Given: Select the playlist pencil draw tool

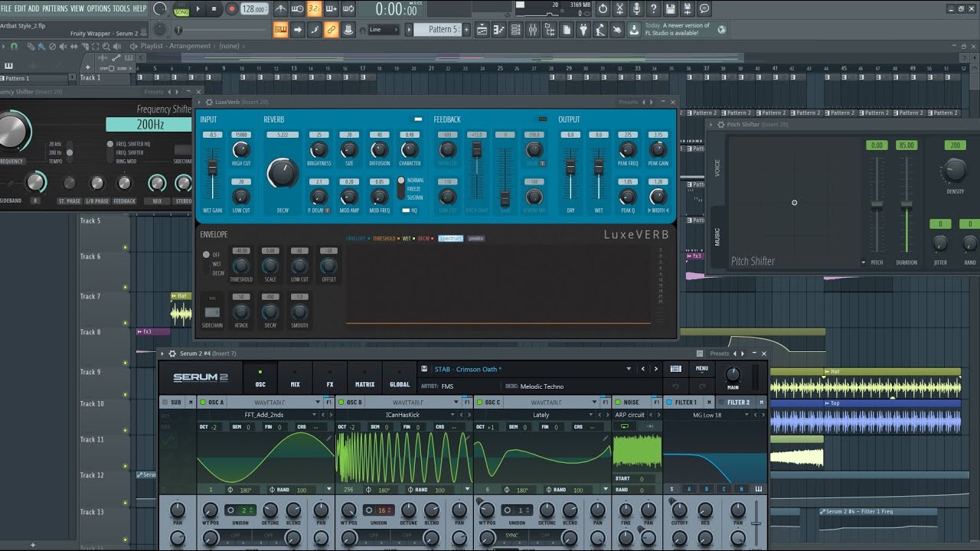Looking at the screenshot, I should [x=31, y=46].
